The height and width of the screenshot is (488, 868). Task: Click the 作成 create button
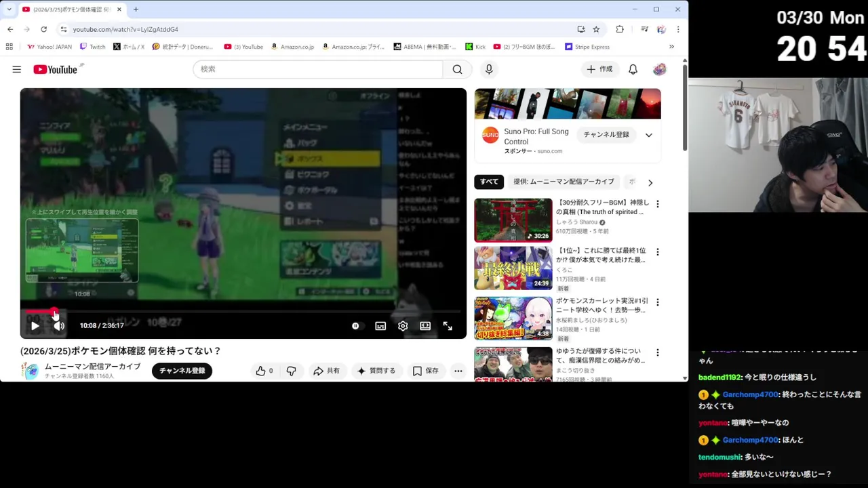click(x=599, y=69)
